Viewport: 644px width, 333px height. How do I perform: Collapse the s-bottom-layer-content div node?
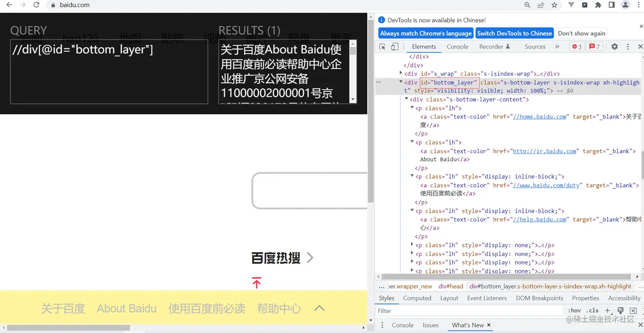(x=406, y=99)
